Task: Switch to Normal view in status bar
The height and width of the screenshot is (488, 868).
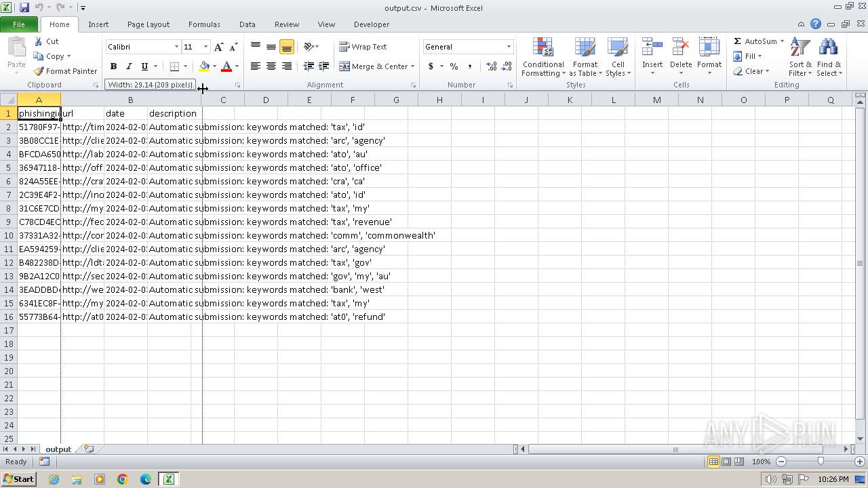Action: tap(713, 462)
